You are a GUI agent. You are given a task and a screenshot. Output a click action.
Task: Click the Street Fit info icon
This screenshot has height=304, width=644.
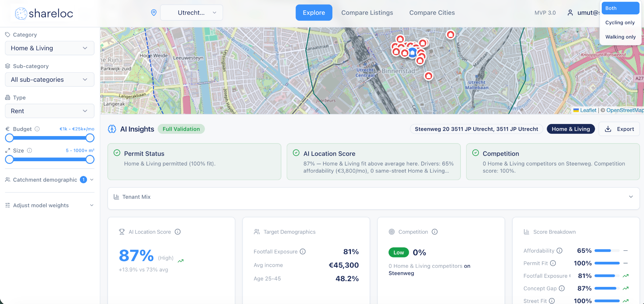pos(552,301)
